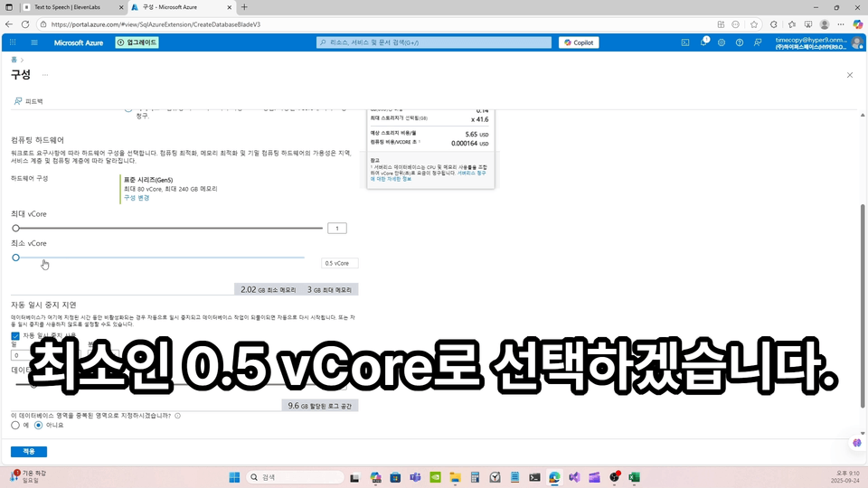
Task: Open the timecopy account menu
Action: click(819, 42)
